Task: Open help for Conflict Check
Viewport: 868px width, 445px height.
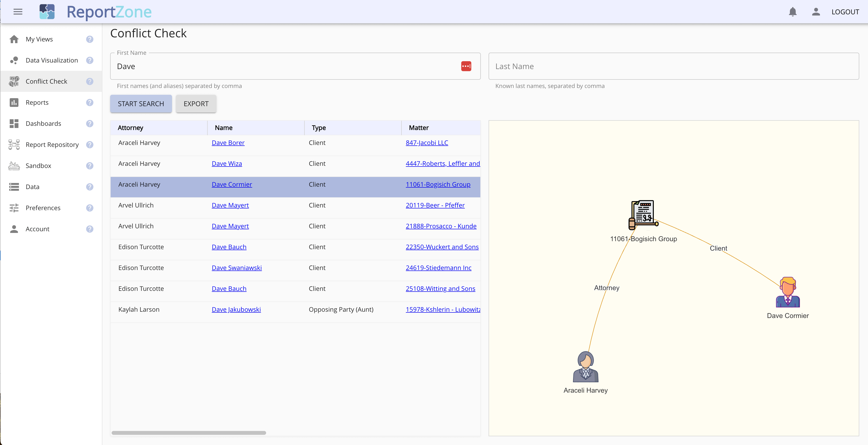Action: [x=90, y=81]
